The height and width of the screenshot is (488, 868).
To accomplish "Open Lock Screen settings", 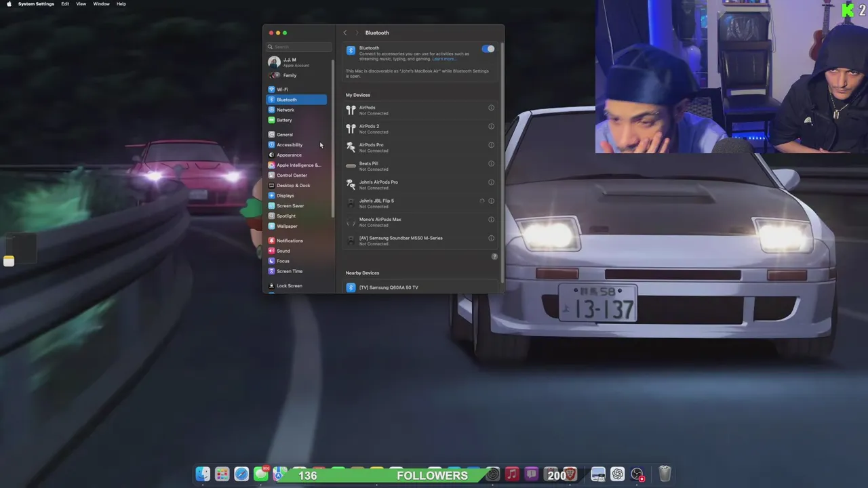I will (296, 285).
